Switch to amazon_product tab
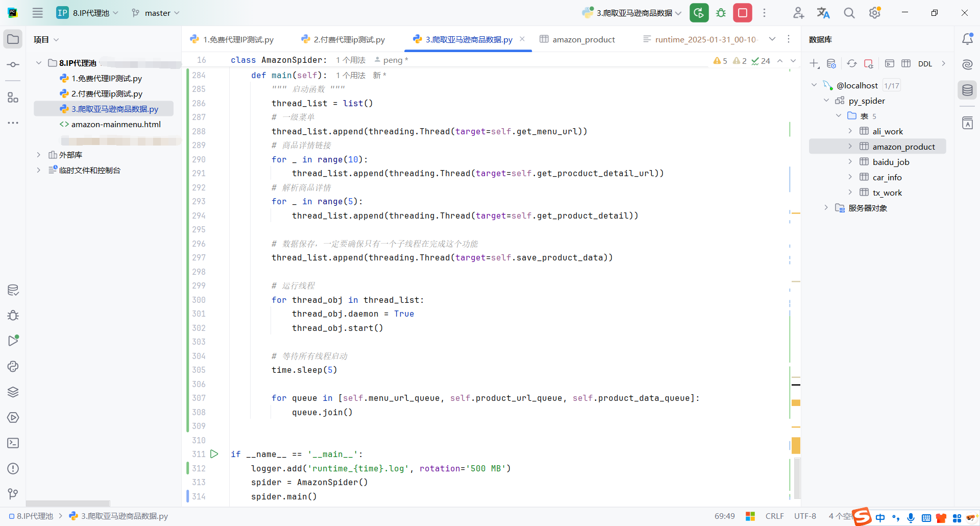Viewport: 980px width, 526px height. (x=577, y=39)
